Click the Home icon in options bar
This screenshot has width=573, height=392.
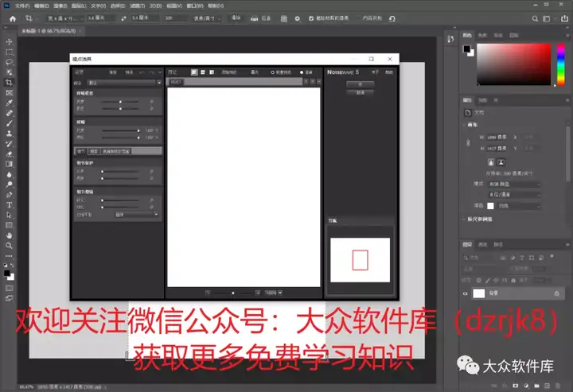(13, 18)
